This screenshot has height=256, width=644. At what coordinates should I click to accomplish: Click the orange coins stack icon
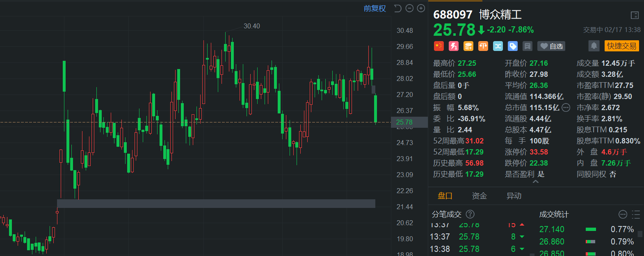468,46
